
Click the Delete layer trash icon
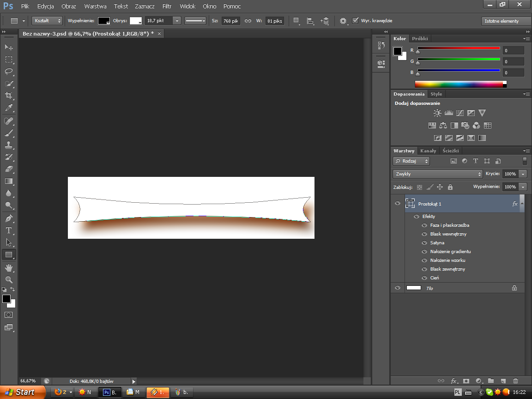pos(515,381)
